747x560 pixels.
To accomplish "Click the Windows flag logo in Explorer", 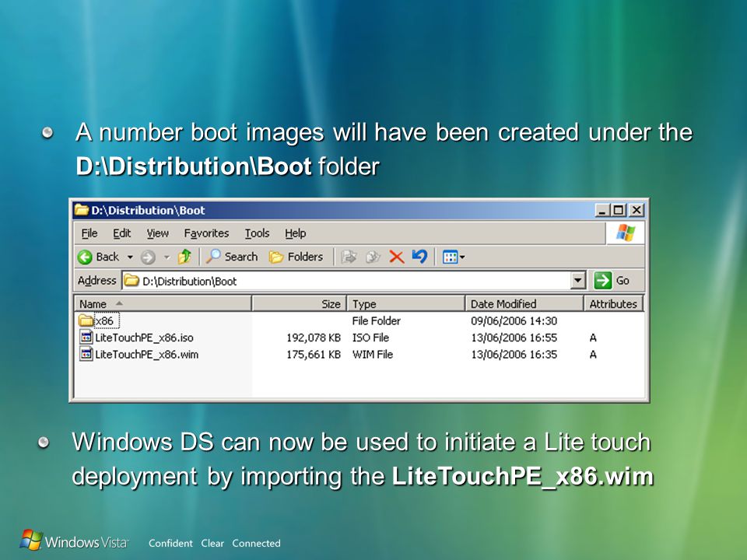I will (x=626, y=233).
